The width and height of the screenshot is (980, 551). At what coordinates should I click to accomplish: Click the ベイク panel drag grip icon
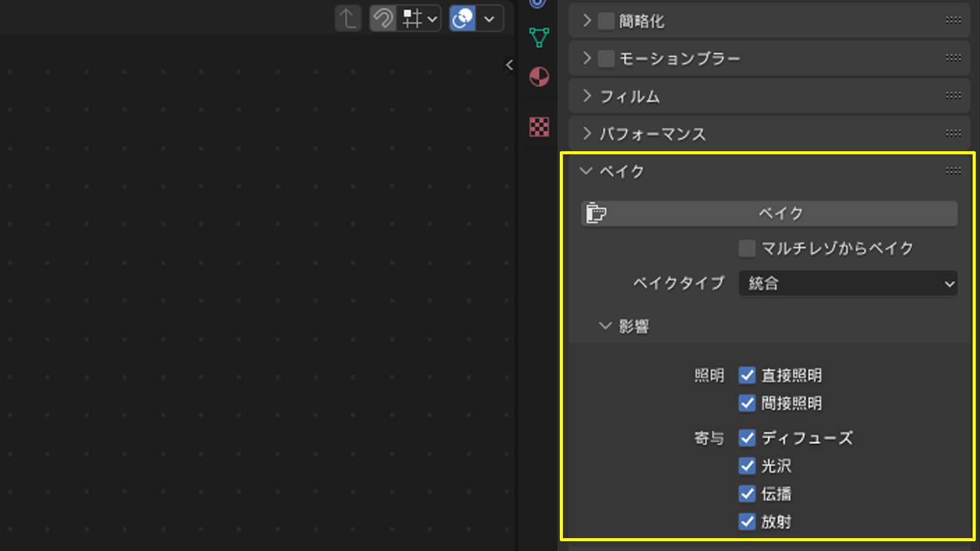click(953, 171)
